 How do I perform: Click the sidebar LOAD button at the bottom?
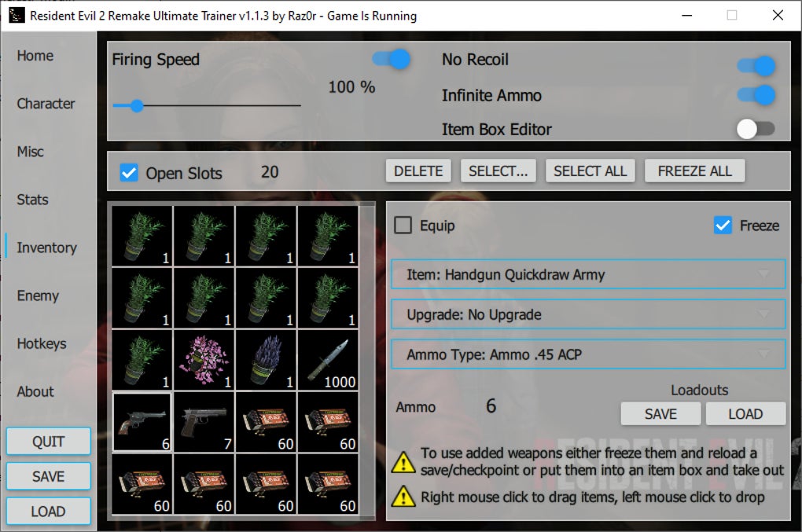coord(48,511)
